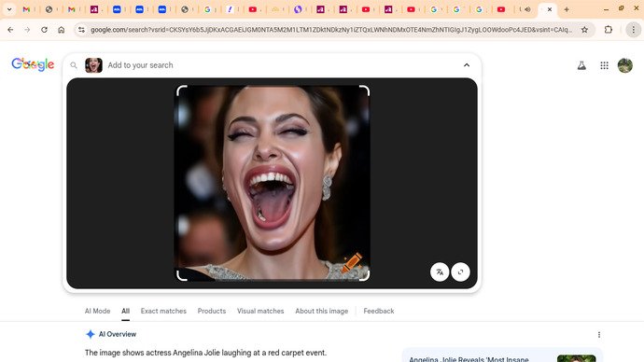Screen dimensions: 644x362
Task: Go to the browser home page
Action: 62,30
